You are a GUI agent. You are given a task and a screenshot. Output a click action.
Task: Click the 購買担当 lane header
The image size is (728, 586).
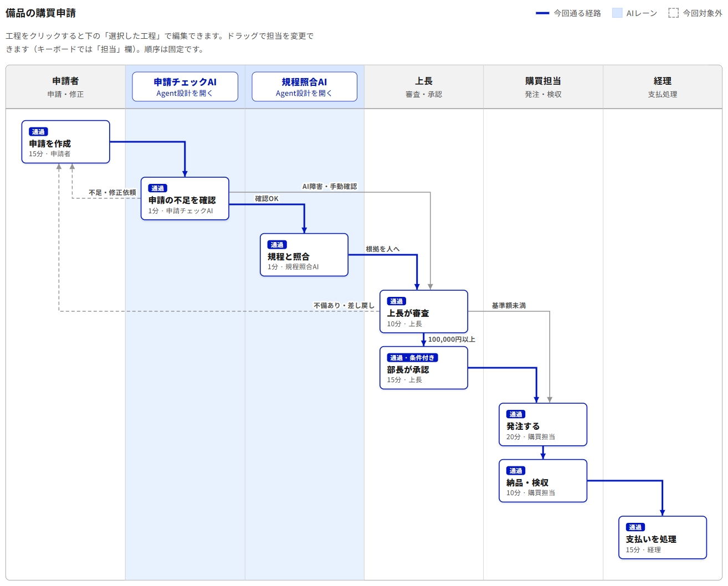[x=543, y=87]
